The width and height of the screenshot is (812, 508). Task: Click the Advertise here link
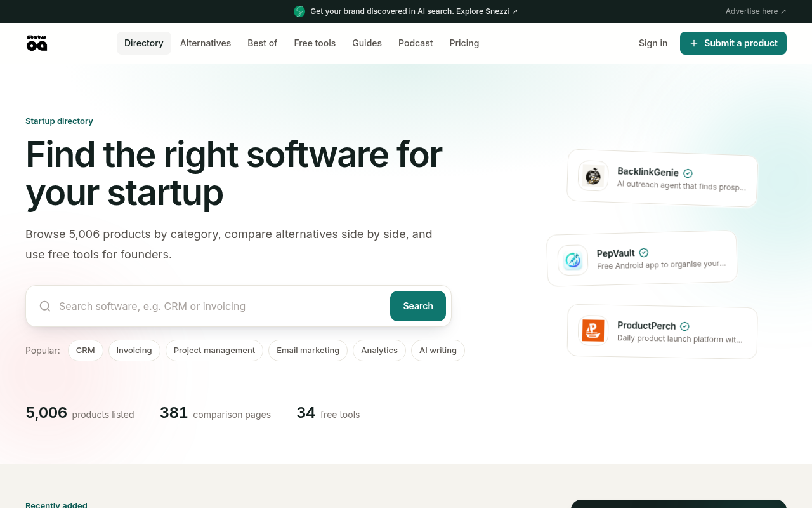coord(756,11)
